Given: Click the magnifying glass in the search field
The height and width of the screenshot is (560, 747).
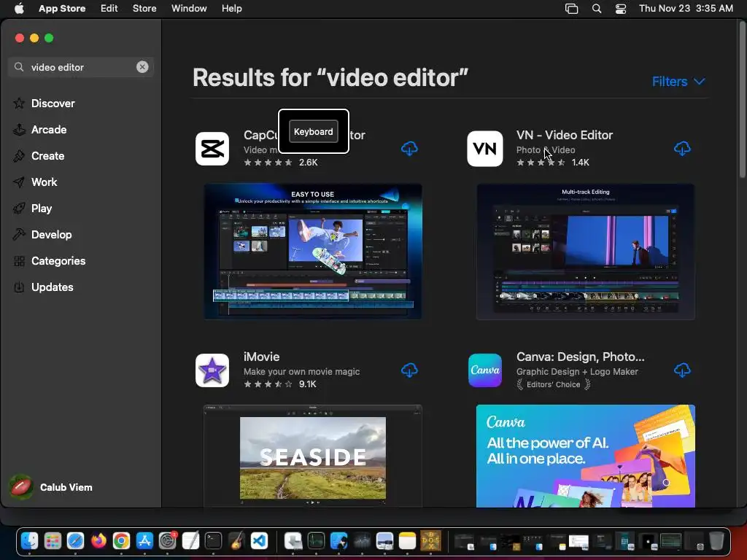Looking at the screenshot, I should tap(19, 67).
